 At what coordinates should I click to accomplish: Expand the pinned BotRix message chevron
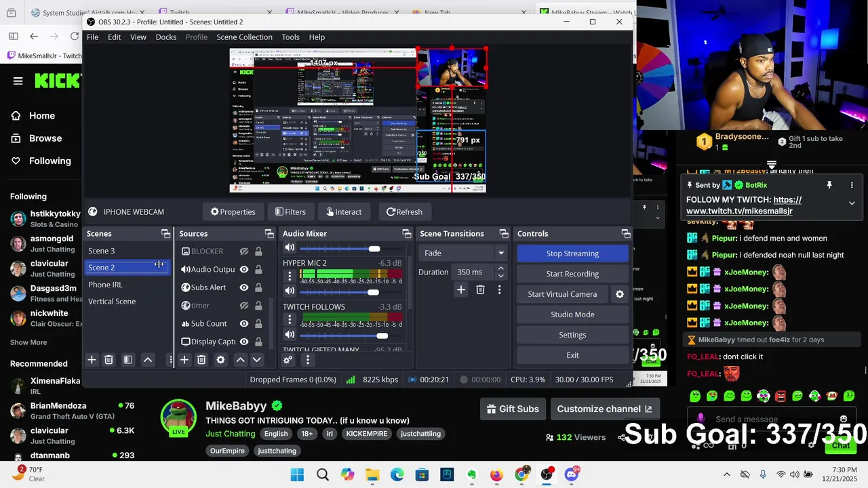(x=852, y=203)
